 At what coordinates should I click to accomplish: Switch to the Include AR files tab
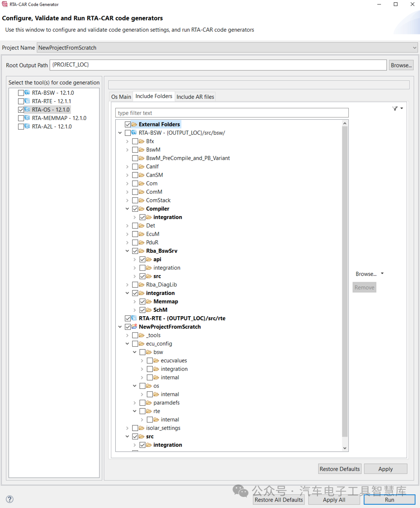point(195,97)
